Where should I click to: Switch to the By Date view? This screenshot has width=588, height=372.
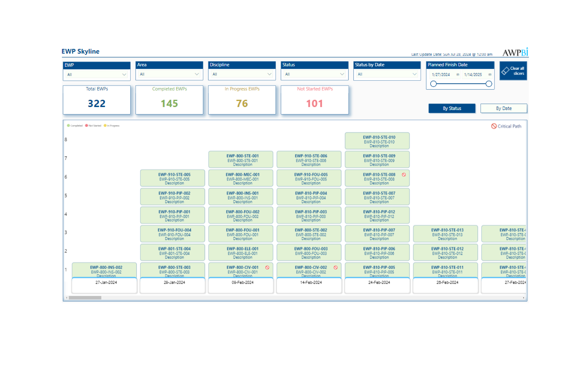(504, 108)
